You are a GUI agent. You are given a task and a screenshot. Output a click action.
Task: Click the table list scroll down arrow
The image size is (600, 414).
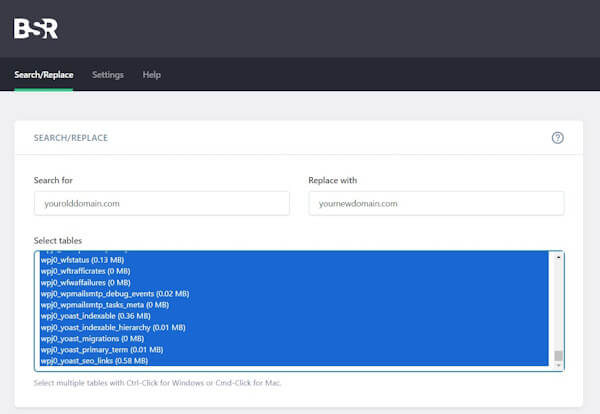click(x=558, y=365)
